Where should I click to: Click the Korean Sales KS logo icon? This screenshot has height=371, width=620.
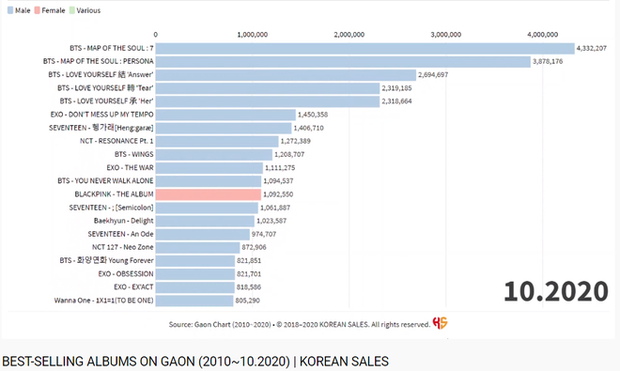[440, 323]
